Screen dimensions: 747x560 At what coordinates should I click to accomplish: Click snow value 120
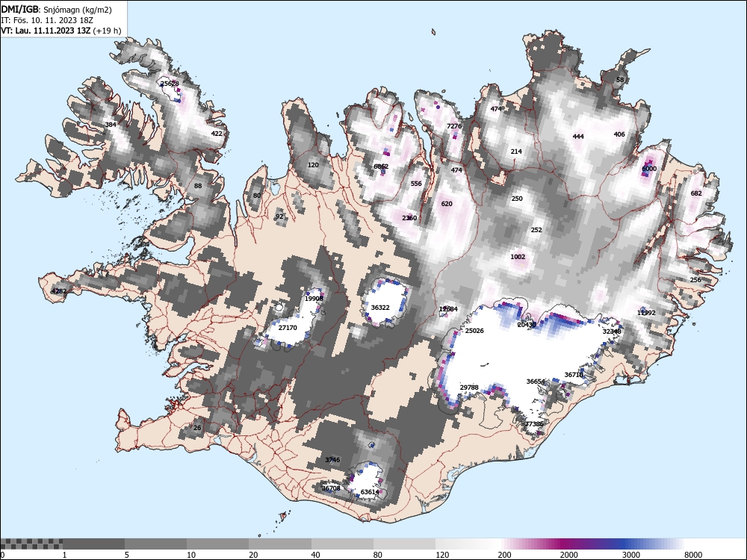pos(313,165)
